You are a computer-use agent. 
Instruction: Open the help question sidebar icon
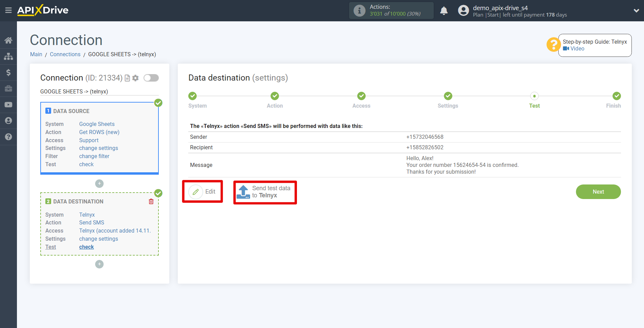[x=8, y=137]
